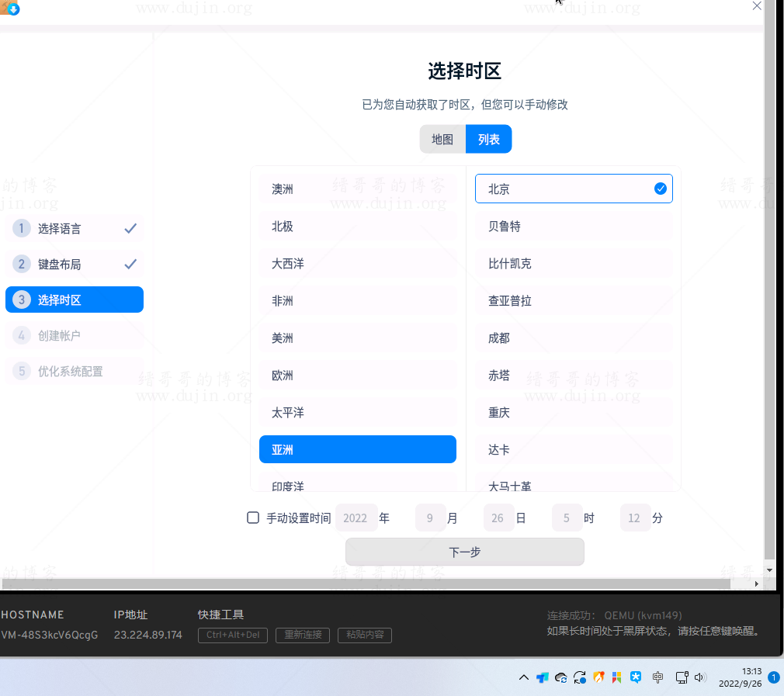784x696 pixels.
Task: Choose the 赤塔 timezone
Action: 574,376
